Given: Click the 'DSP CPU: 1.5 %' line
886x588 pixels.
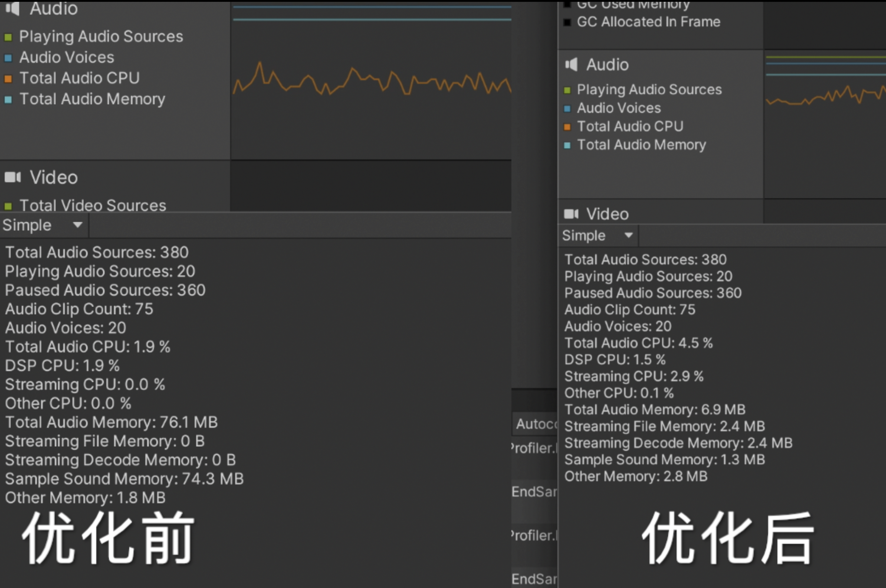Looking at the screenshot, I should (x=615, y=360).
